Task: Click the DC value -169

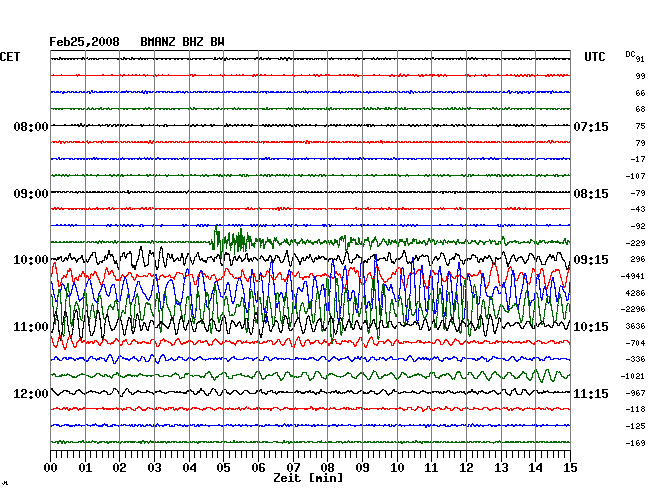Action: pyautogui.click(x=635, y=443)
